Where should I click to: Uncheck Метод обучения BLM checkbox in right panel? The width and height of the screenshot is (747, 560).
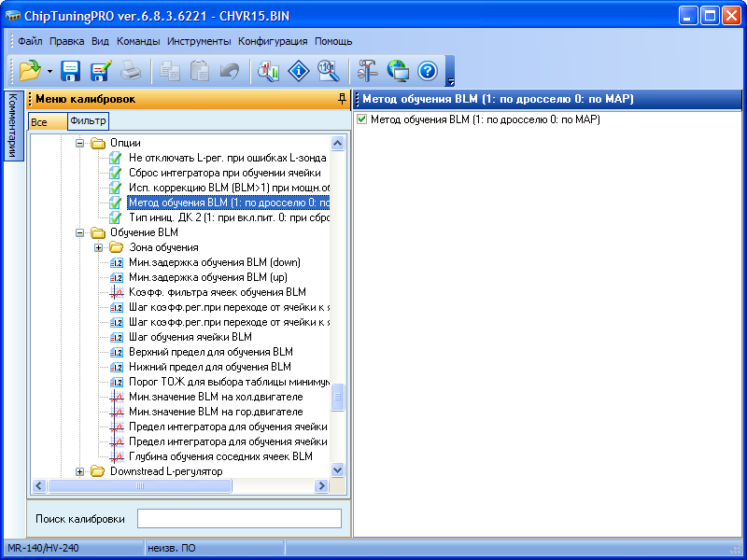click(362, 119)
